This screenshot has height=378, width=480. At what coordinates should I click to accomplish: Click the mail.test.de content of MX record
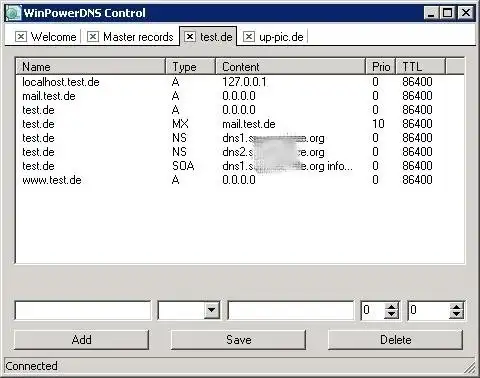[249, 124]
